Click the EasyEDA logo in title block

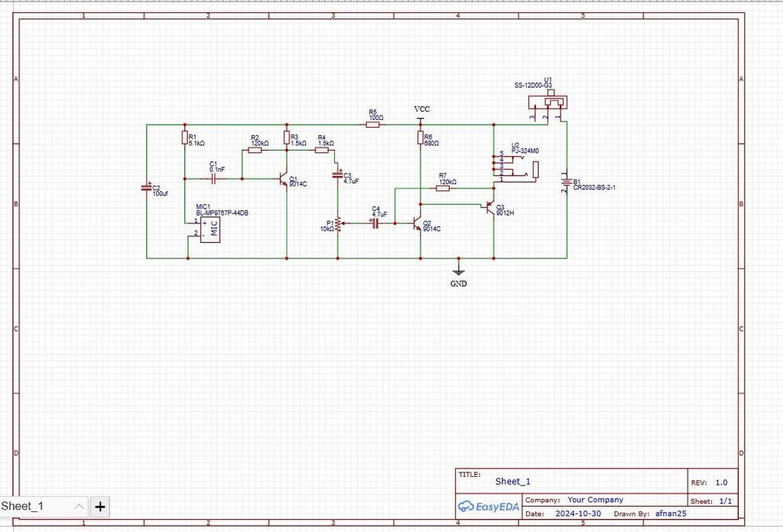(489, 507)
